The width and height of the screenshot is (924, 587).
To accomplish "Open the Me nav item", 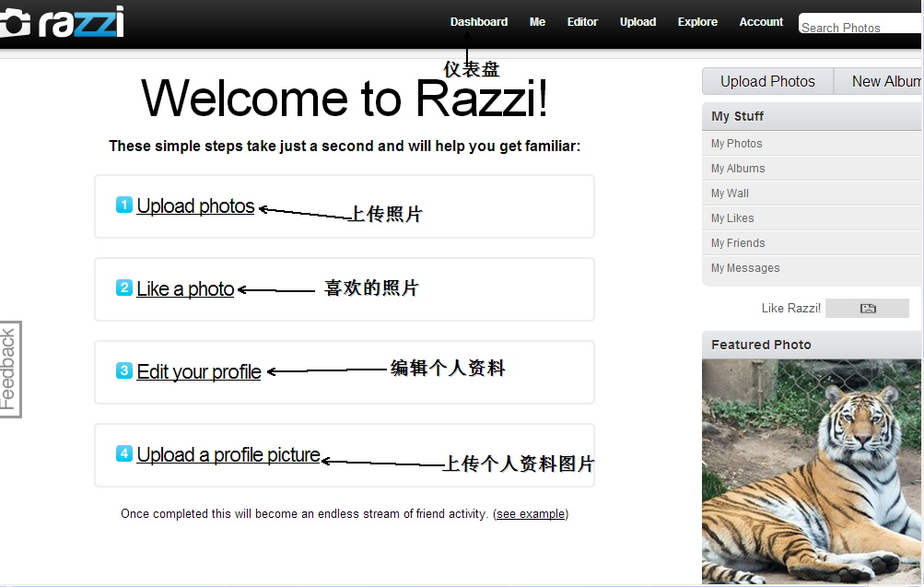I will tap(537, 22).
